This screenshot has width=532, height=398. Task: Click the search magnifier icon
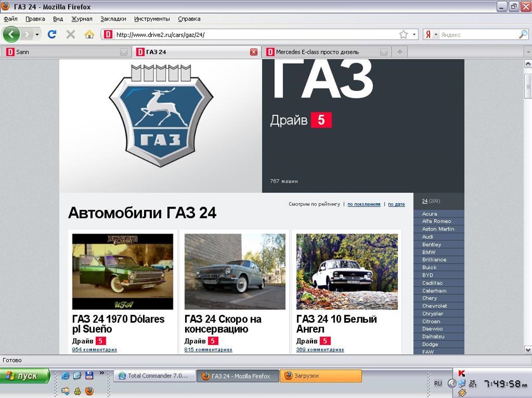pyautogui.click(x=523, y=34)
